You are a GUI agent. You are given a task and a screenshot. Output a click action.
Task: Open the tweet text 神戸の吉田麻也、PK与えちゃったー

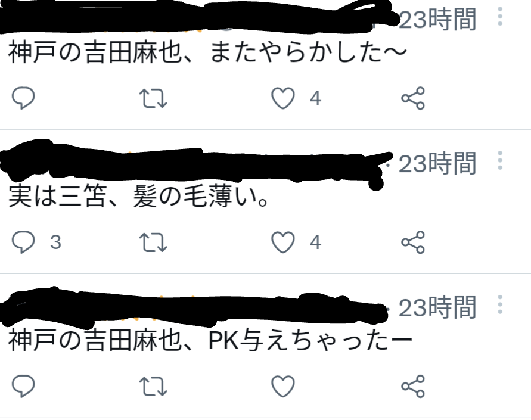tap(210, 340)
